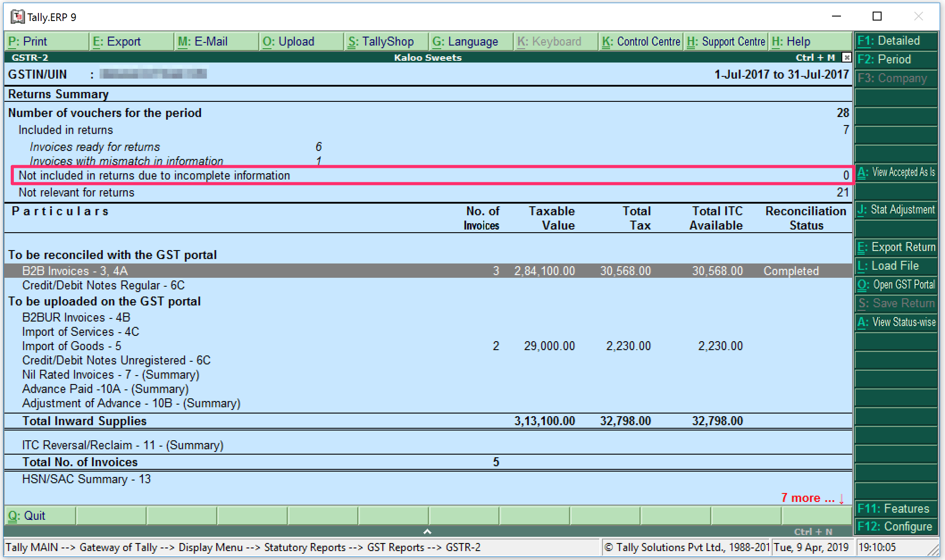Open TallyShop from top bar
This screenshot has width=945, height=560.
tap(381, 42)
